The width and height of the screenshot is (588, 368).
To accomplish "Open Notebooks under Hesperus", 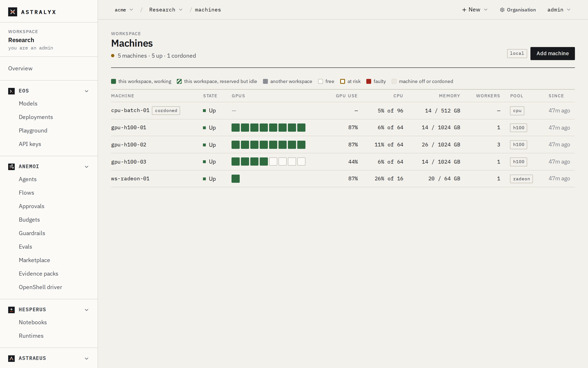I will pos(33,322).
